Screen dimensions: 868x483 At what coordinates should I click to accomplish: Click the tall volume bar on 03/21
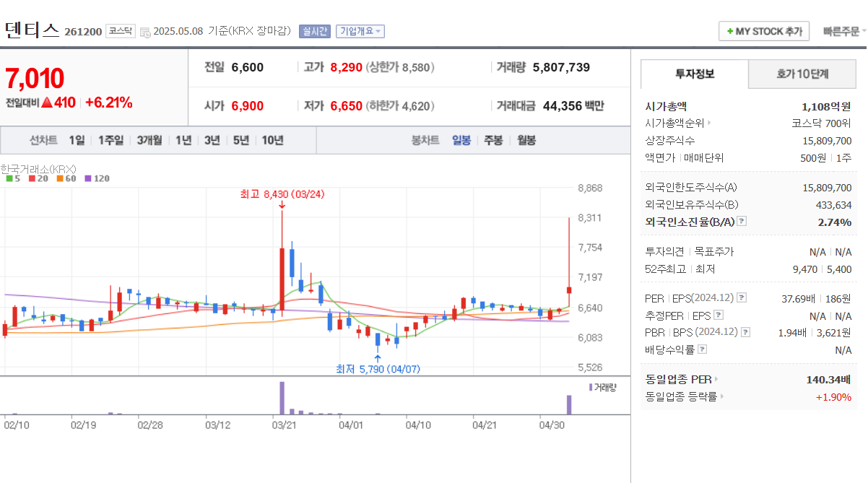pos(282,398)
